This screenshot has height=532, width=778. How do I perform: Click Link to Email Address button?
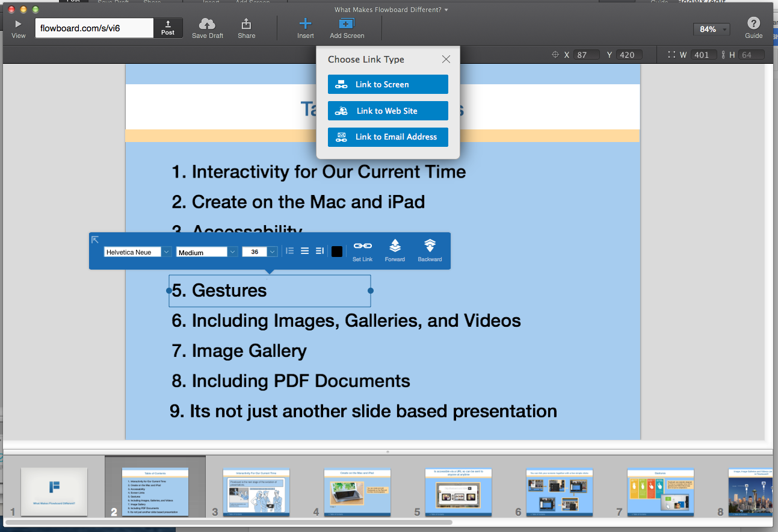[388, 137]
